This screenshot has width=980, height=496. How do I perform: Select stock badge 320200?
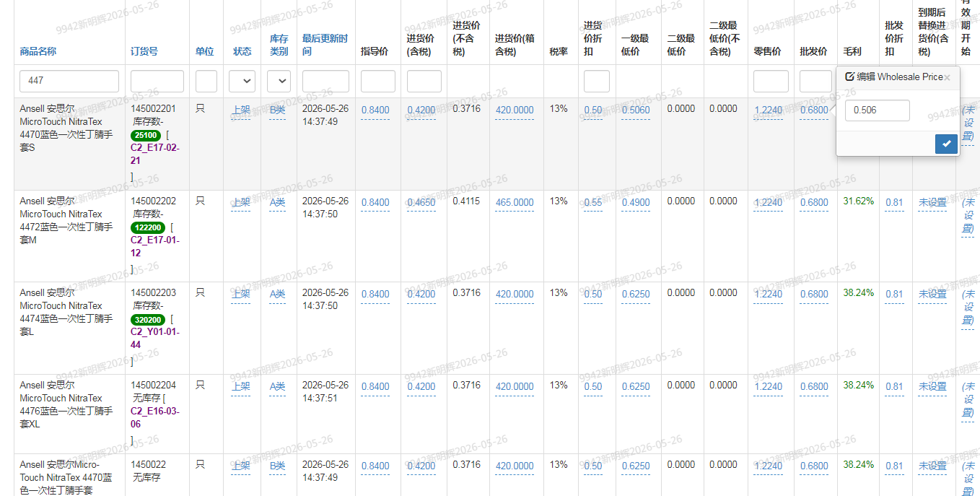tap(147, 319)
